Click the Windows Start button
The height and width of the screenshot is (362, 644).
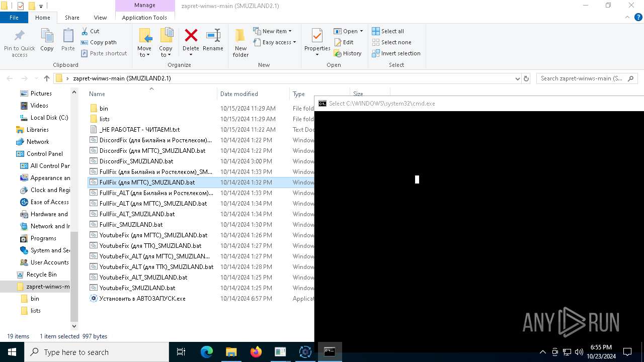tap(12, 352)
